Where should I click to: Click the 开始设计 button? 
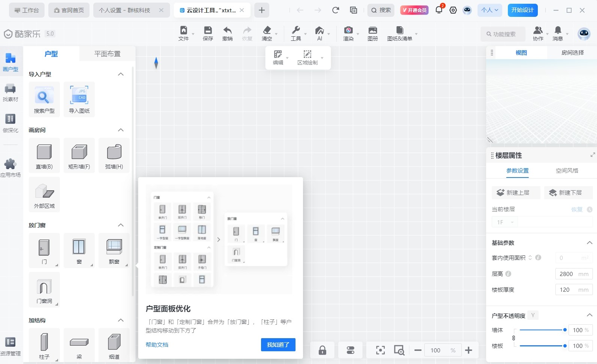click(x=522, y=10)
